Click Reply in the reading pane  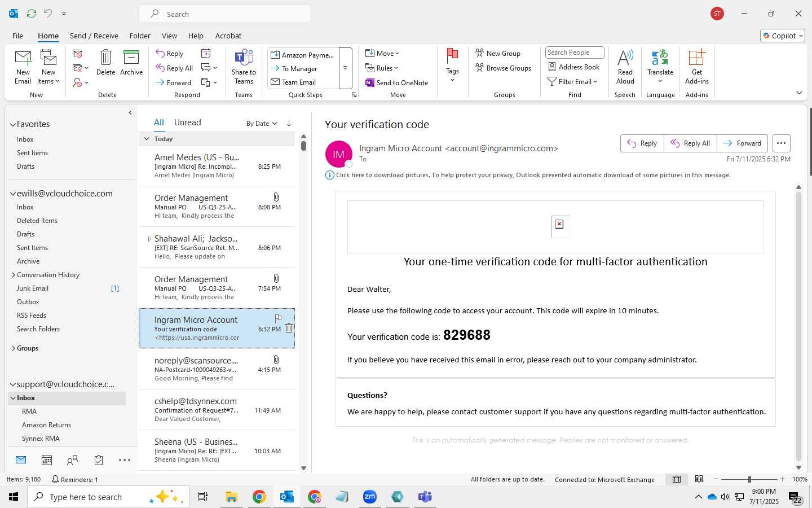pos(642,143)
